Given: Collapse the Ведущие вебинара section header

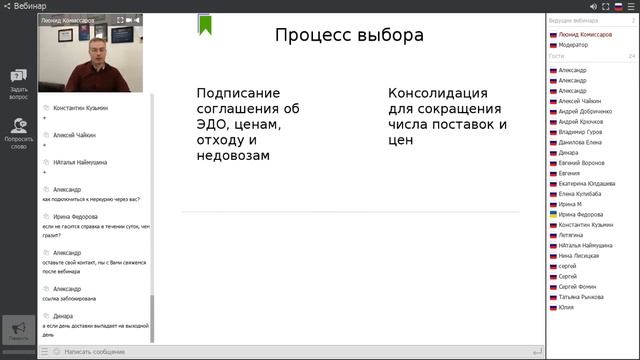Looking at the screenshot, I should (x=591, y=20).
